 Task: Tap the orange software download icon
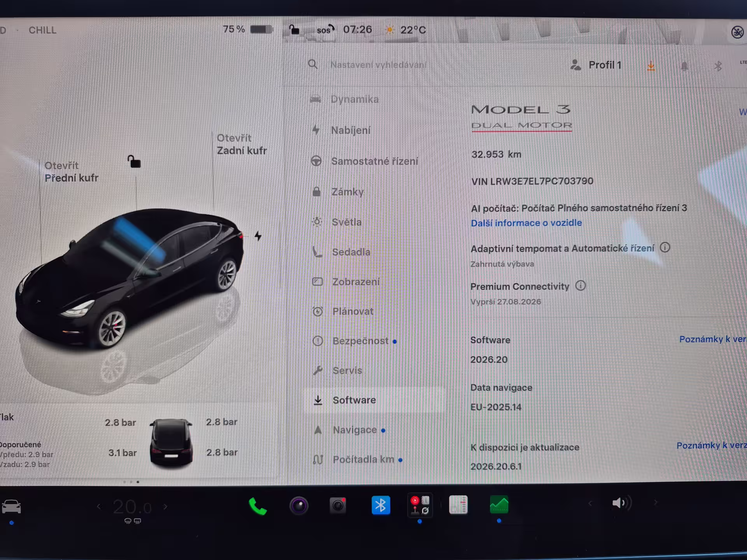pos(651,66)
